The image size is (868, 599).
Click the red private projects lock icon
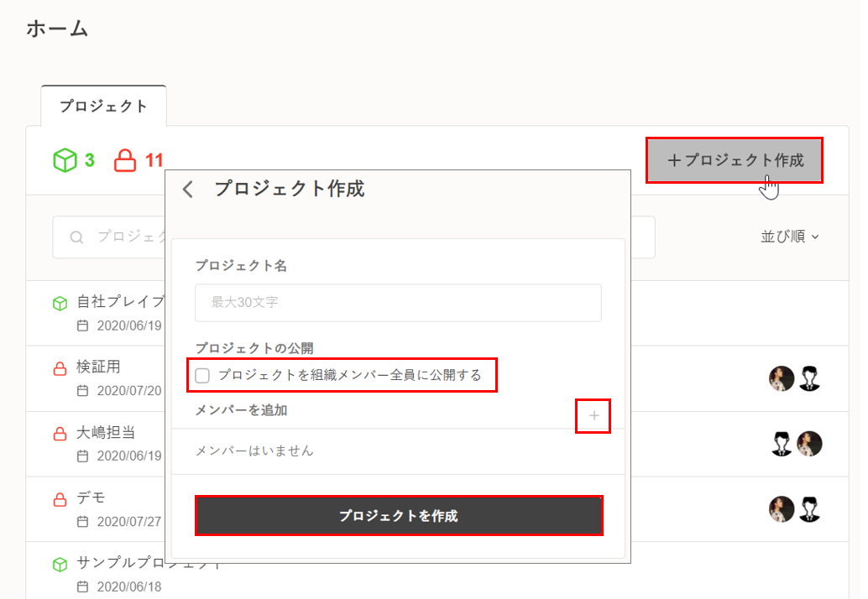pos(125,159)
